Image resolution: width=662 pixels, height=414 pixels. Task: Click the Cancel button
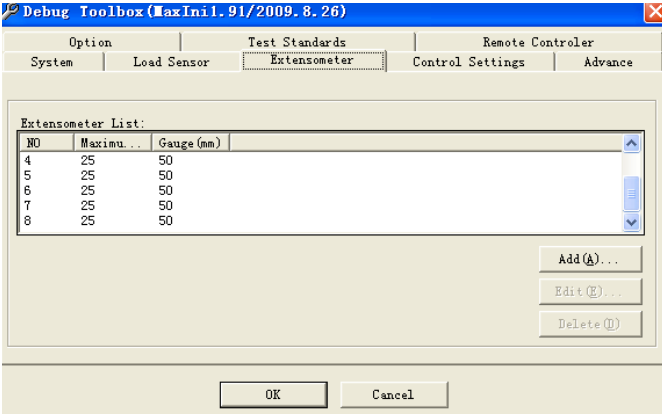393,394
